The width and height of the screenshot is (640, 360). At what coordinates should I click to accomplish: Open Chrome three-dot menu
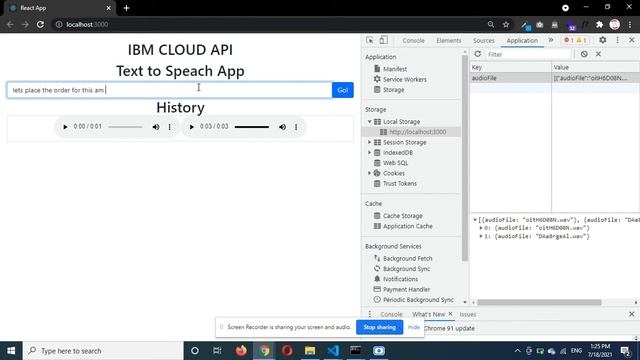click(630, 24)
